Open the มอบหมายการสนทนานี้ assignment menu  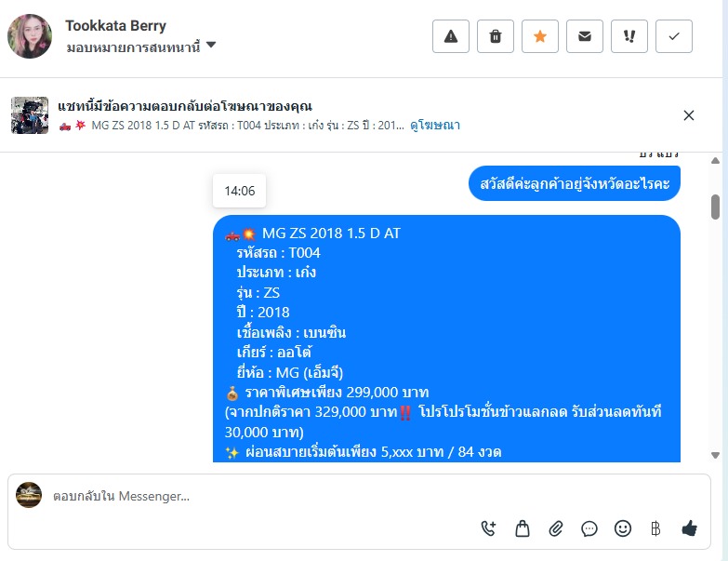133,47
